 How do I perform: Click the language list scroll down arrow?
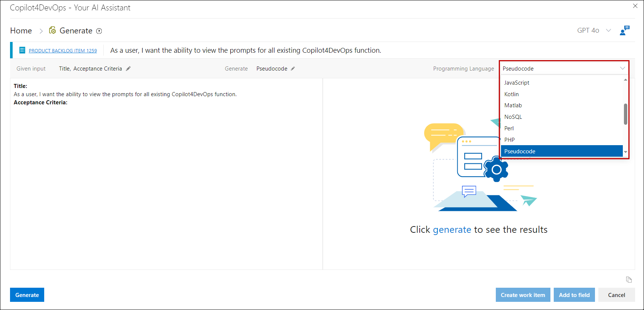tap(625, 152)
